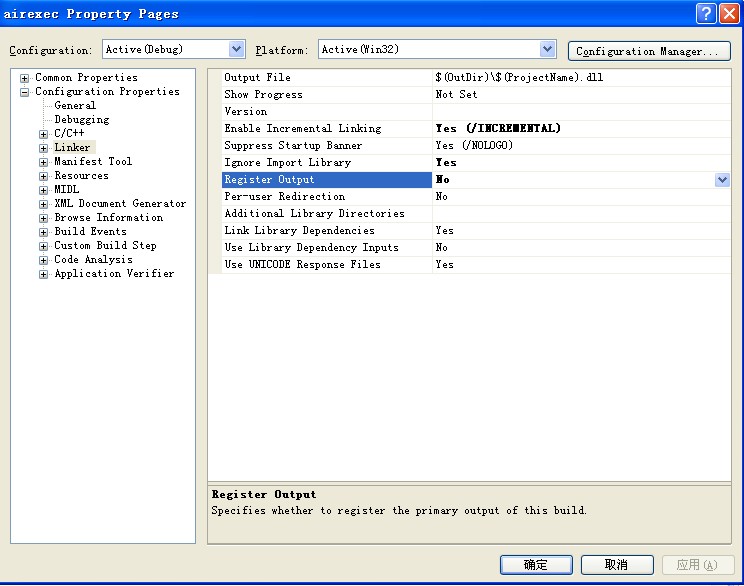Image resolution: width=744 pixels, height=586 pixels.
Task: Collapse Configuration Properties node
Action: 24,92
